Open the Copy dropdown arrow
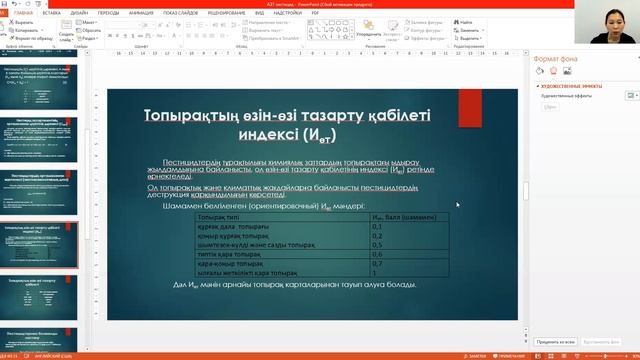 [x=42, y=30]
